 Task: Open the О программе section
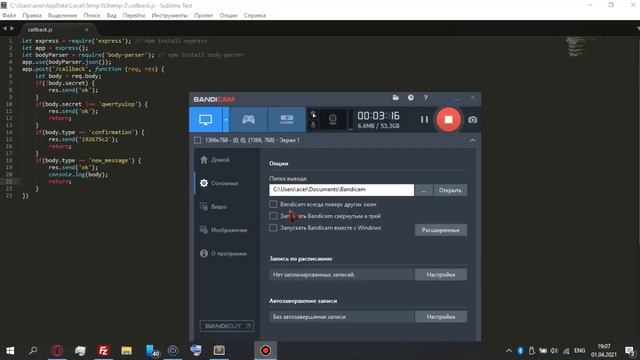coord(223,253)
